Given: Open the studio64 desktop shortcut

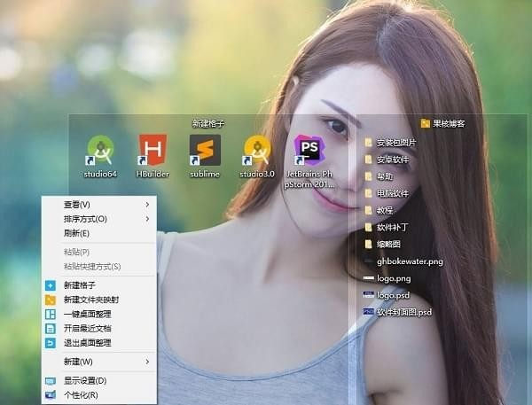Looking at the screenshot, I should point(100,152).
